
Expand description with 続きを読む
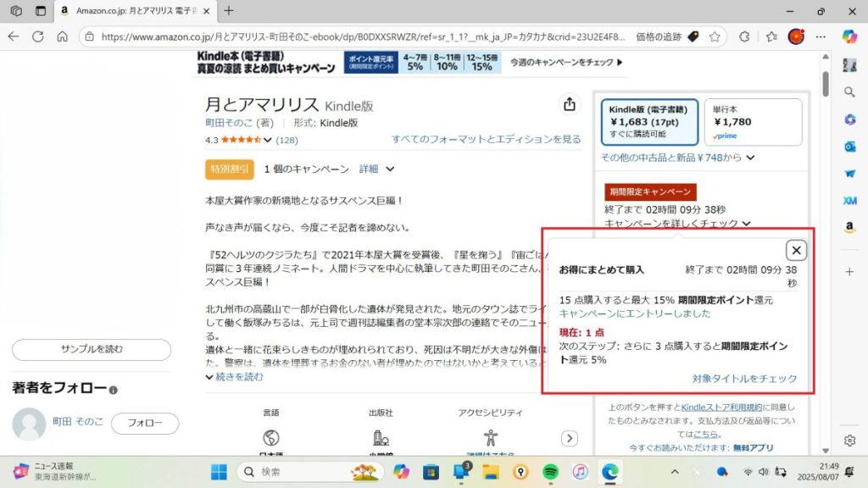234,377
